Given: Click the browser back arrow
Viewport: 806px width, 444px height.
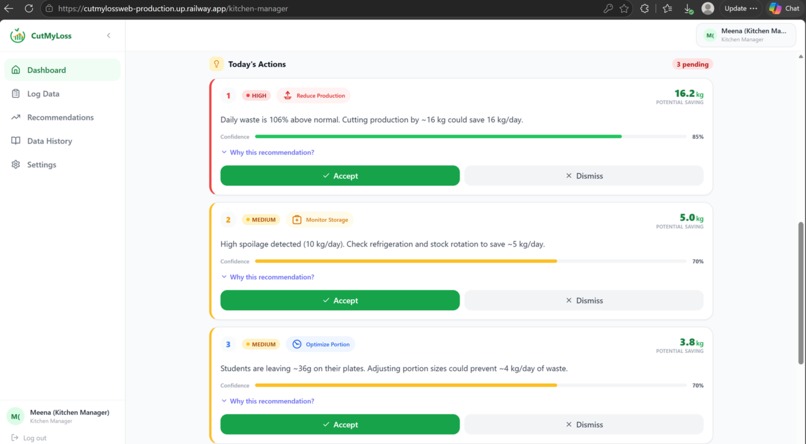Looking at the screenshot, I should tap(9, 8).
